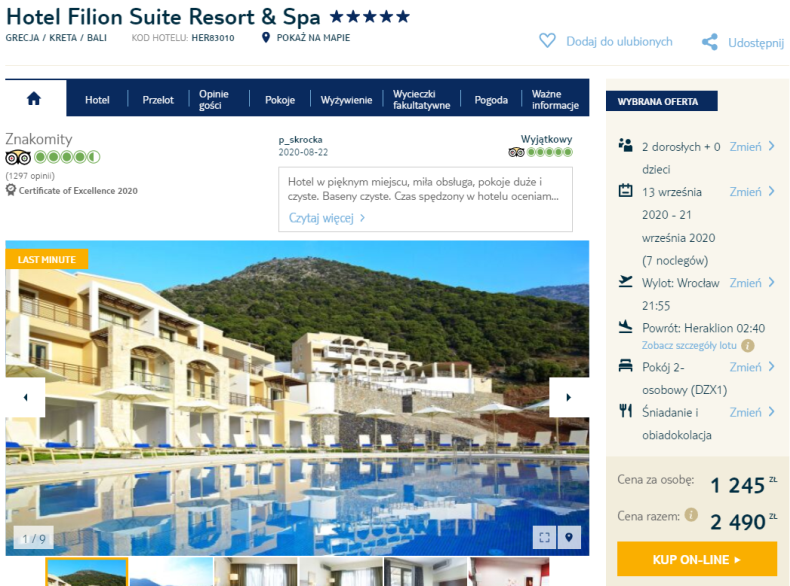The height and width of the screenshot is (586, 790).
Task: Click the home icon tab
Action: (x=34, y=98)
